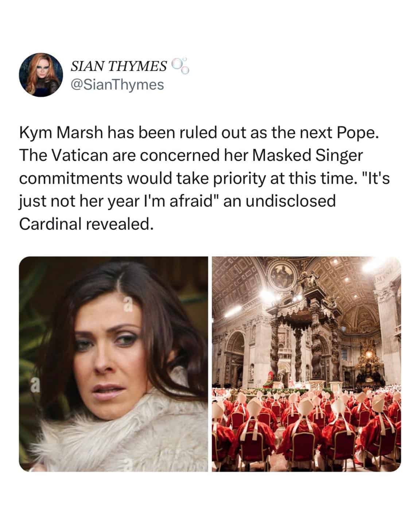Viewport: 420px width, 525px height.
Task: Open the right photo of the basilica
Action: (x=306, y=364)
